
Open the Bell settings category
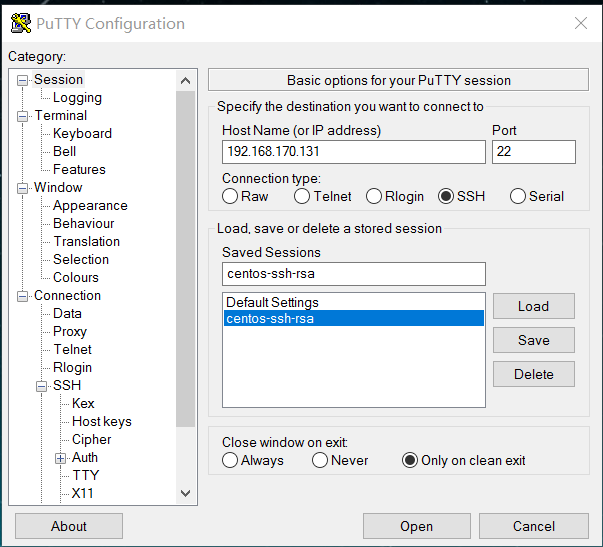pyautogui.click(x=64, y=152)
